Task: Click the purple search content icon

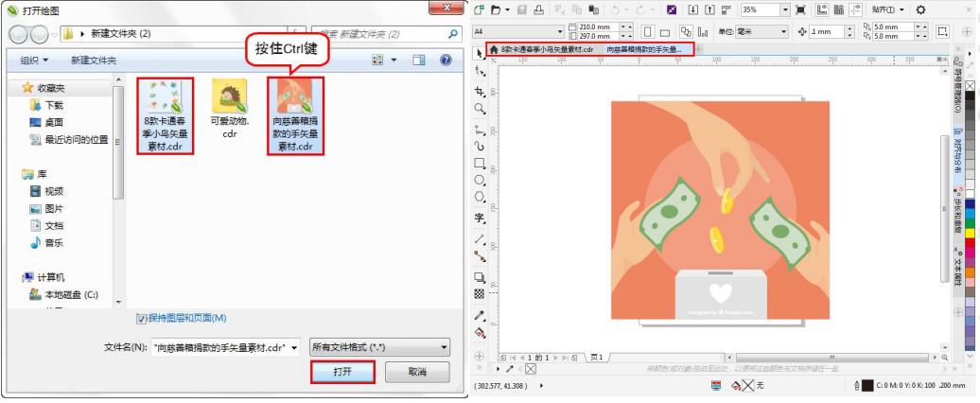Action: [x=672, y=9]
